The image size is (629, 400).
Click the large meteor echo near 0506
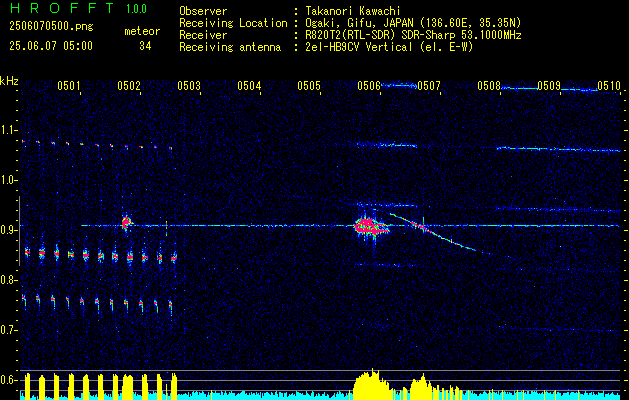370,227
